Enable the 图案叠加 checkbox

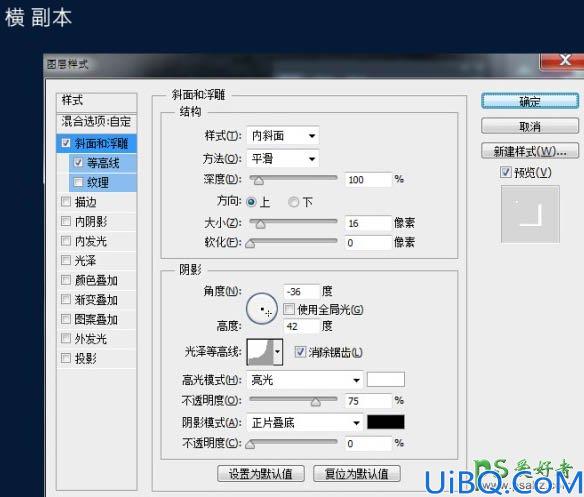tap(66, 319)
